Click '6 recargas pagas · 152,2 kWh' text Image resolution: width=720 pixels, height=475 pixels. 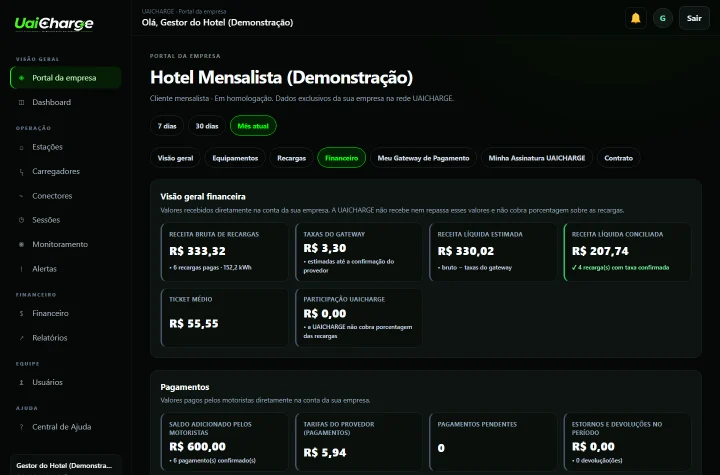[x=210, y=267]
